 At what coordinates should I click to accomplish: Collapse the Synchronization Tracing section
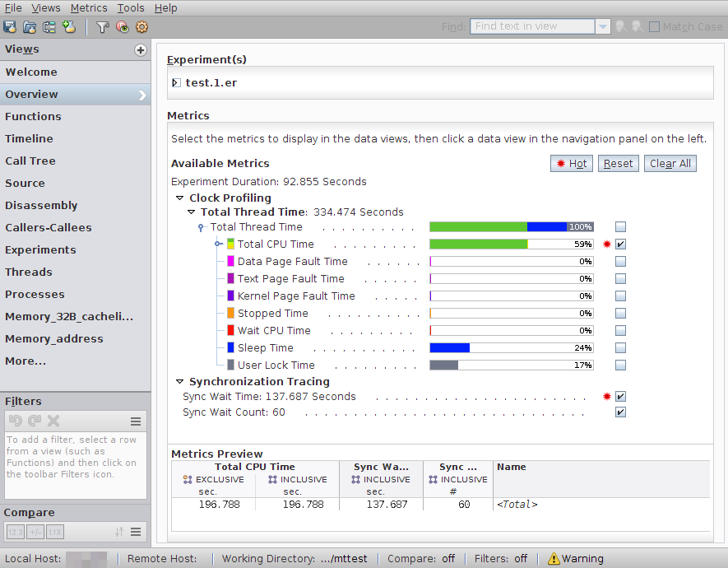pyautogui.click(x=179, y=381)
